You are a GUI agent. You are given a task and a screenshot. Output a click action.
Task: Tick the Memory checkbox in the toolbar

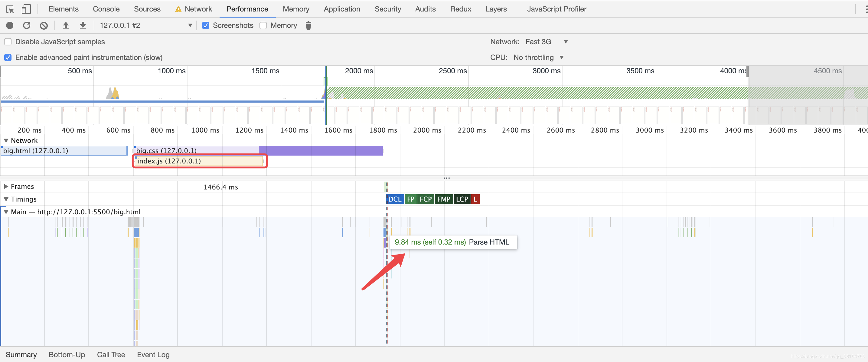263,25
